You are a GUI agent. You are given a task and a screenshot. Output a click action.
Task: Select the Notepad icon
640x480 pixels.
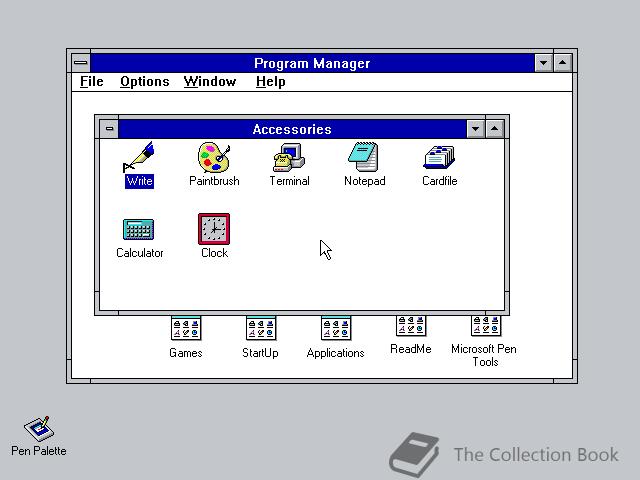click(364, 157)
